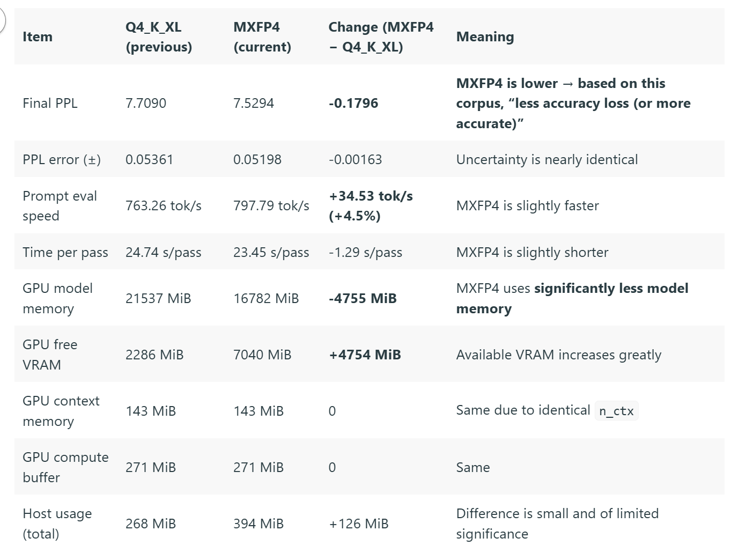Click the "Uncertainty is nearly identical" text
Screen dimensions: 739x560
click(x=546, y=159)
